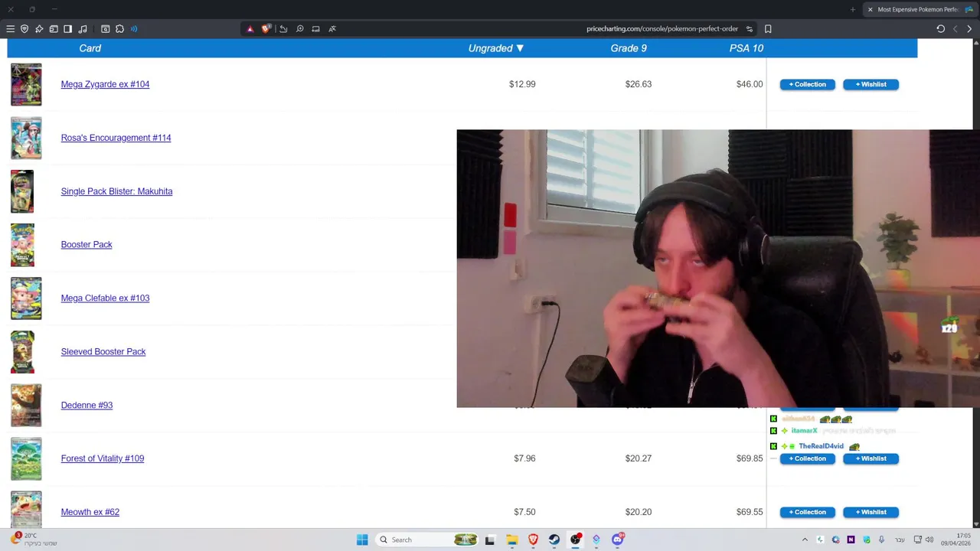
Task: Add Meowth ex to Collection
Action: (x=807, y=512)
